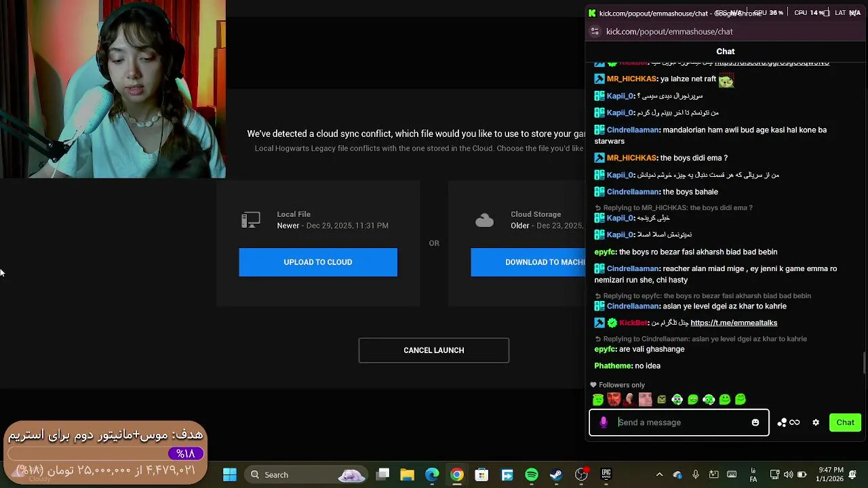Click the Cloud Storage cloud icon
Viewport: 868px width, 488px height.
tap(484, 220)
